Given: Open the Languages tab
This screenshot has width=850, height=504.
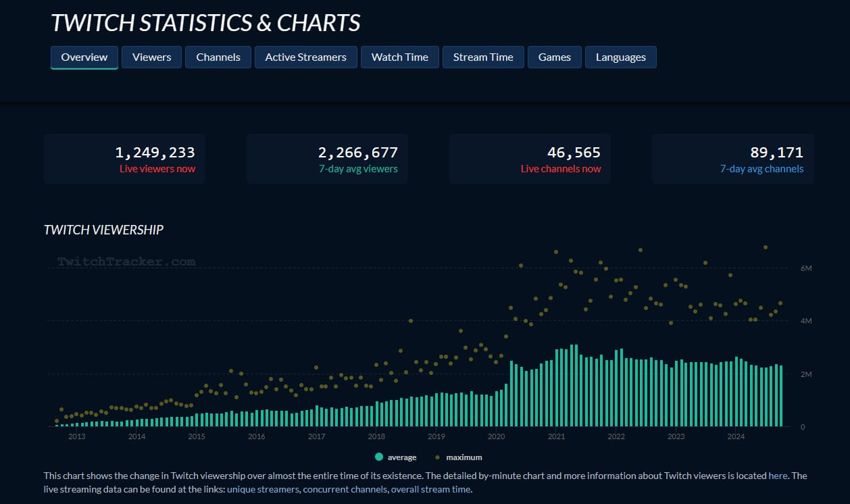Looking at the screenshot, I should (x=621, y=57).
